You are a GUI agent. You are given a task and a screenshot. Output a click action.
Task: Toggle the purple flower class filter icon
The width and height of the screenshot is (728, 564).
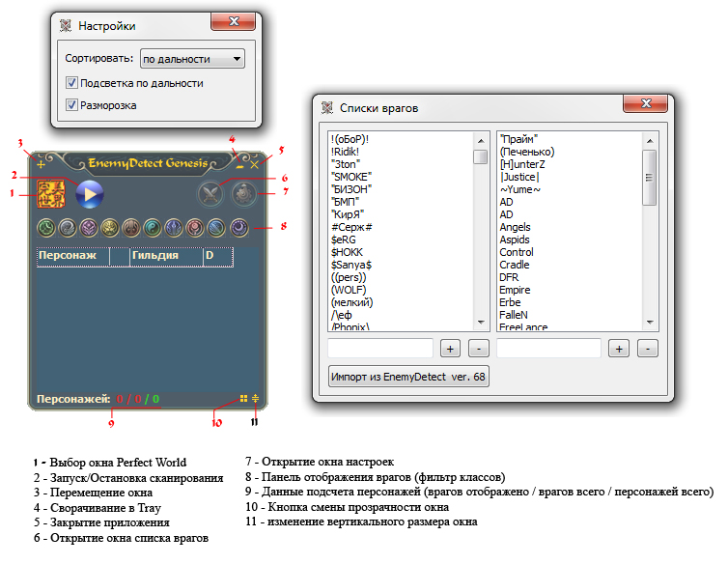click(89, 228)
